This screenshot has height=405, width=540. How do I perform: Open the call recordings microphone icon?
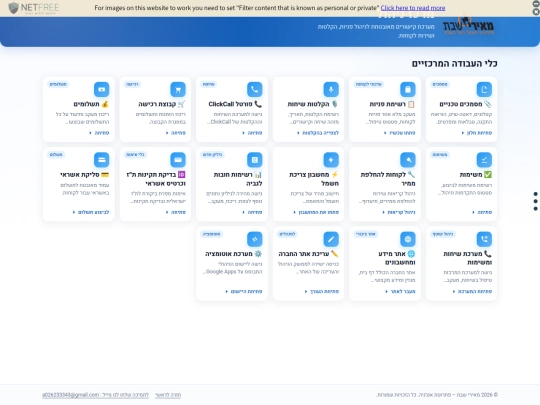331,90
